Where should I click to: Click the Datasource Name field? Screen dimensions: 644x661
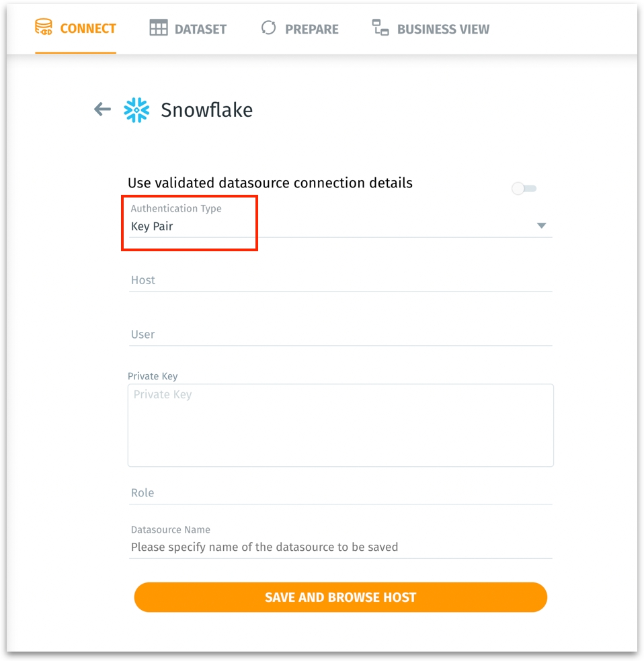[340, 547]
